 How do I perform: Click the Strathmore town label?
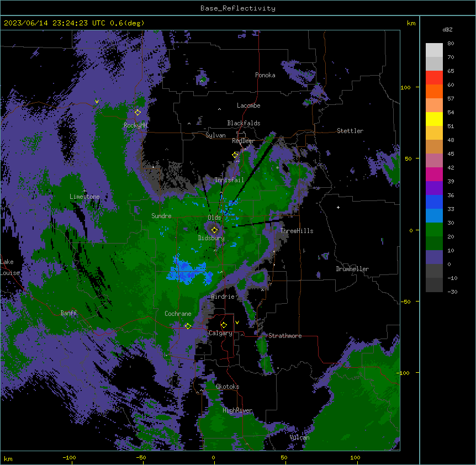(285, 336)
